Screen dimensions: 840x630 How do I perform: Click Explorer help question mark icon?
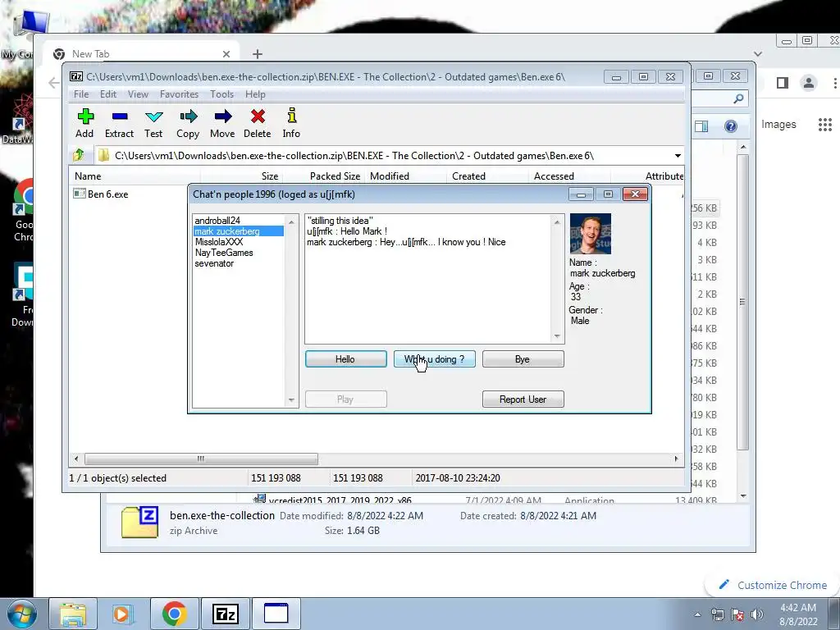pyautogui.click(x=731, y=126)
